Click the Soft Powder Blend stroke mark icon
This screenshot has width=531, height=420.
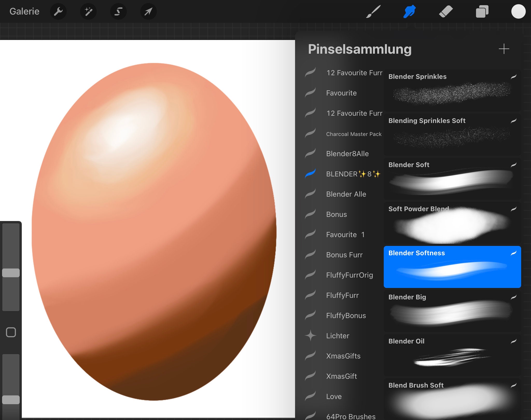point(514,209)
